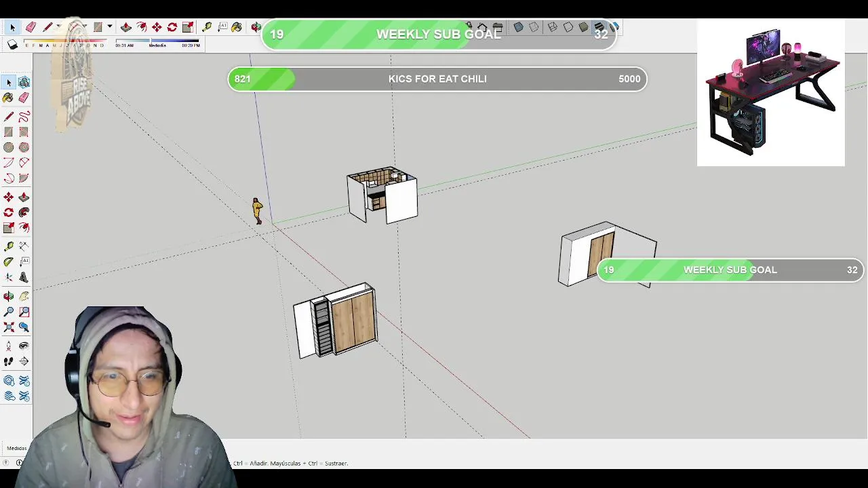Activate Follow Me tool
Image resolution: width=868 pixels, height=488 pixels.
click(x=24, y=212)
